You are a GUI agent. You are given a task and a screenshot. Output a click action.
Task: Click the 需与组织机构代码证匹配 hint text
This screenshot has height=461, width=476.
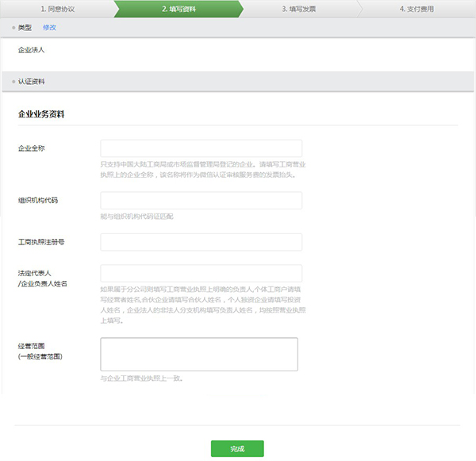136,217
